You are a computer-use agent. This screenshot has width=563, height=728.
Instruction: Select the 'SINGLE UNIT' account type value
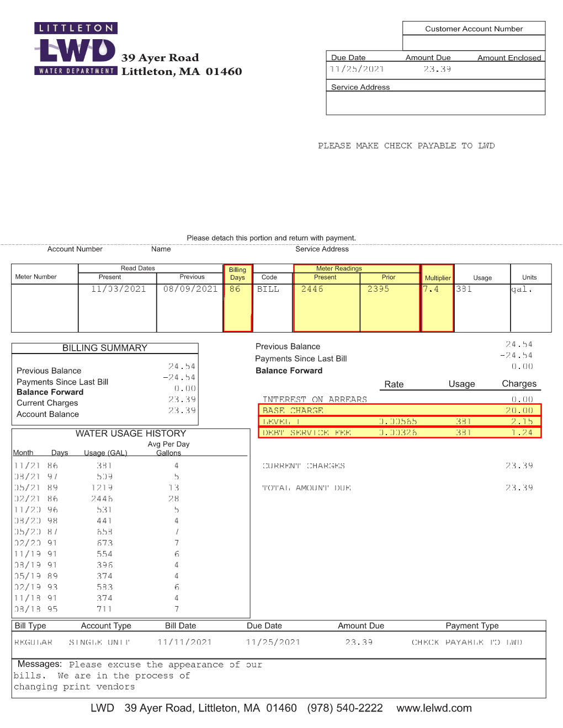[99, 642]
